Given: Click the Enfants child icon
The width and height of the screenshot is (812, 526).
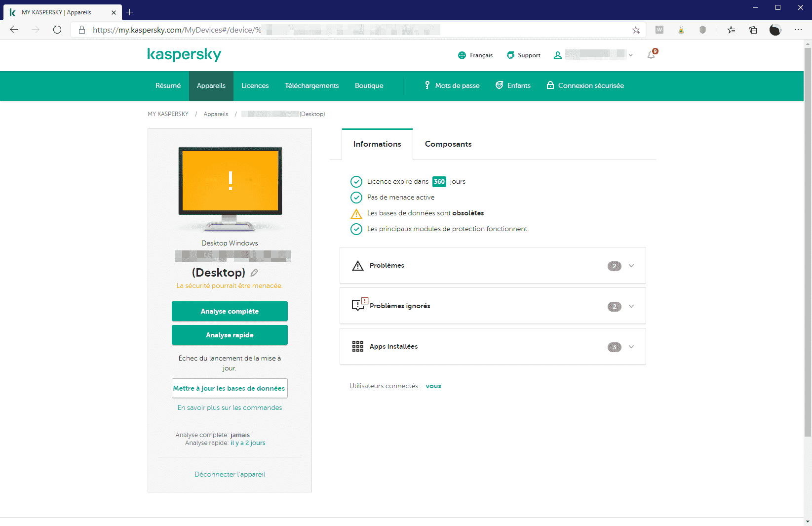Looking at the screenshot, I should [500, 85].
